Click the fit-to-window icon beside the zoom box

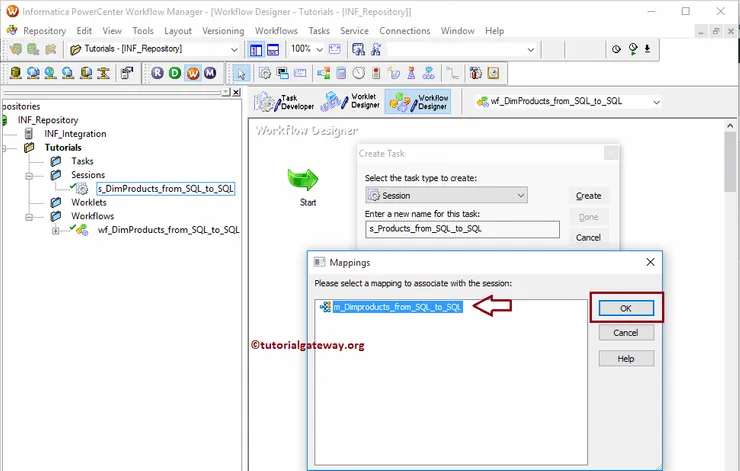click(335, 49)
